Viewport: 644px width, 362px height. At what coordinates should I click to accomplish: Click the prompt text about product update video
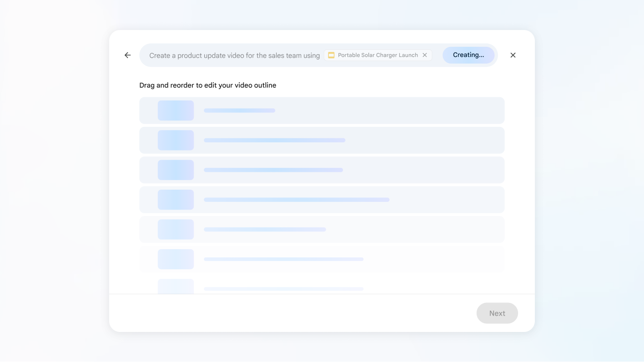(235, 55)
